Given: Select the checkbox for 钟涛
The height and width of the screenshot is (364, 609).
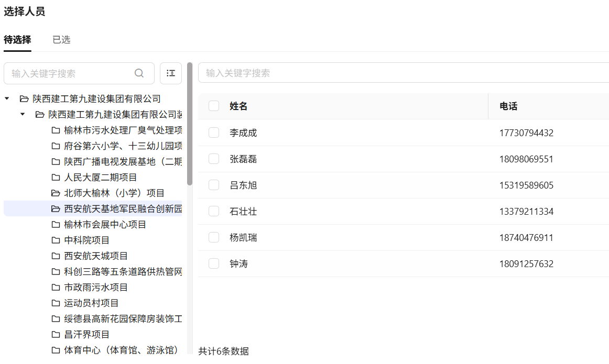Looking at the screenshot, I should tap(214, 264).
